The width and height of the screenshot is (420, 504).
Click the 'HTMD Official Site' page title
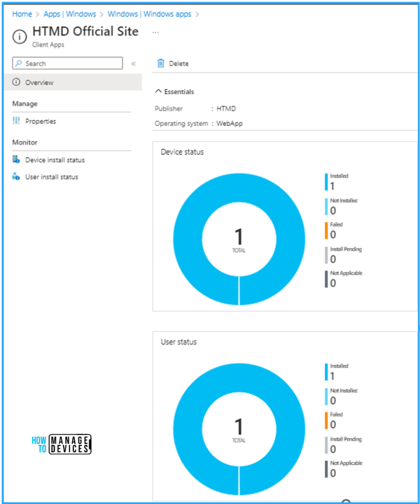pyautogui.click(x=85, y=32)
